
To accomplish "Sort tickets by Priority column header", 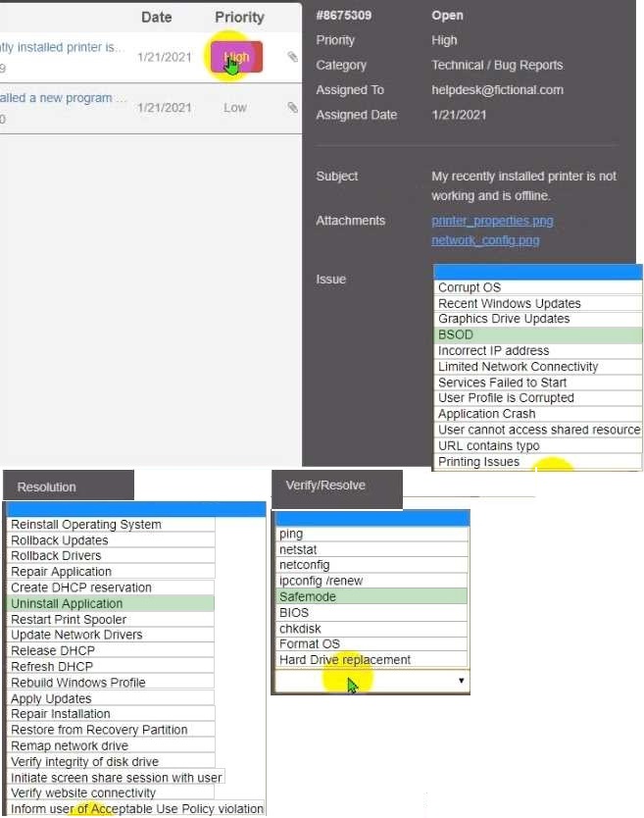I will click(x=239, y=17).
